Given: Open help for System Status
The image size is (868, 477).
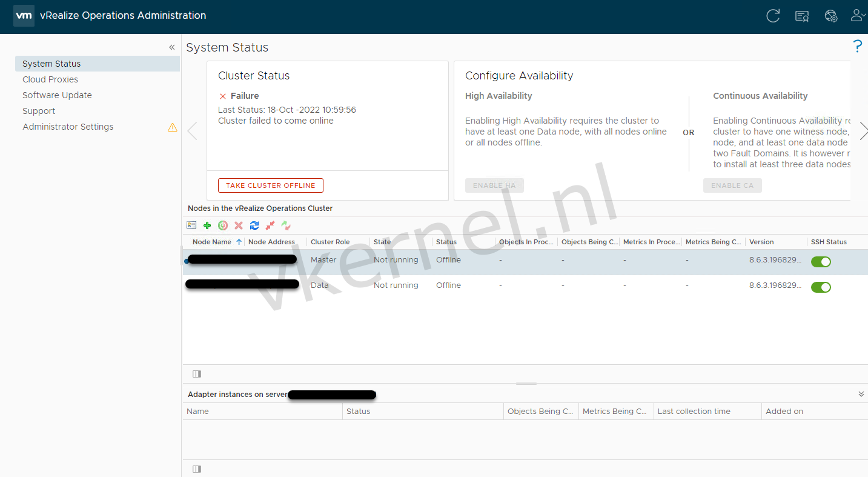Looking at the screenshot, I should point(857,46).
